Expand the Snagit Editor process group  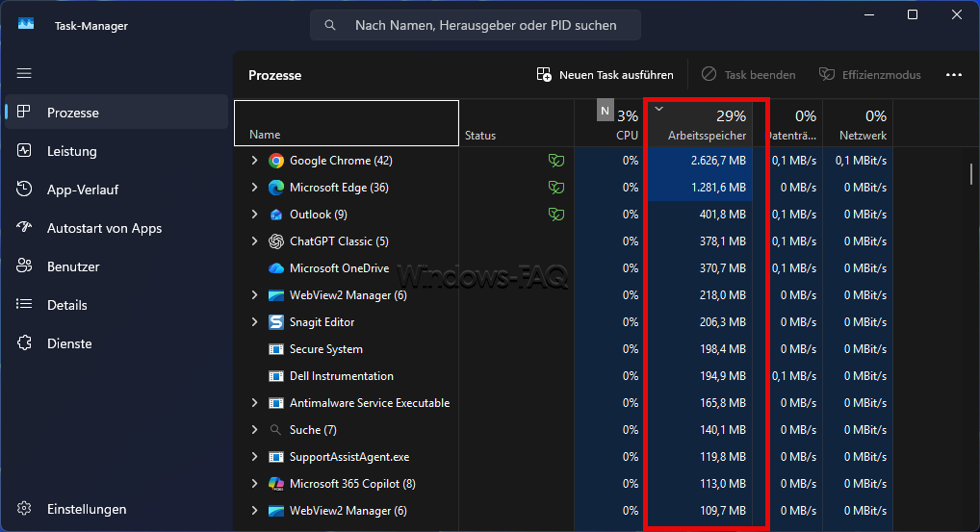click(x=254, y=322)
